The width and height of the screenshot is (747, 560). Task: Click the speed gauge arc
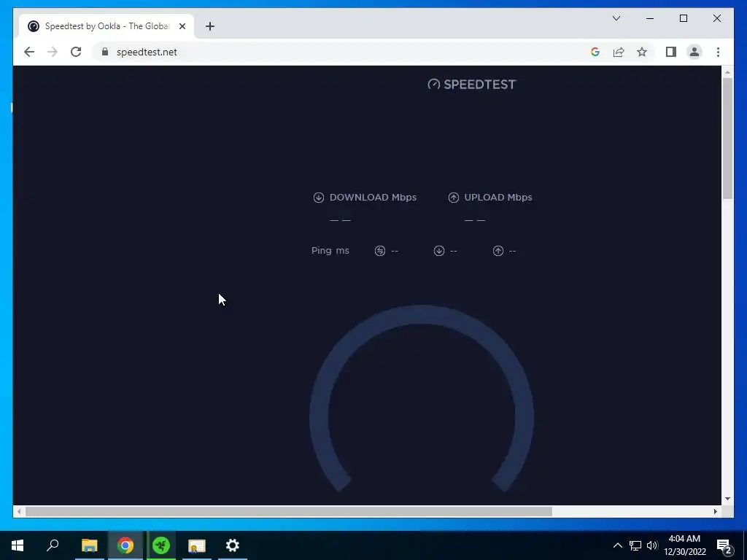pyautogui.click(x=422, y=315)
